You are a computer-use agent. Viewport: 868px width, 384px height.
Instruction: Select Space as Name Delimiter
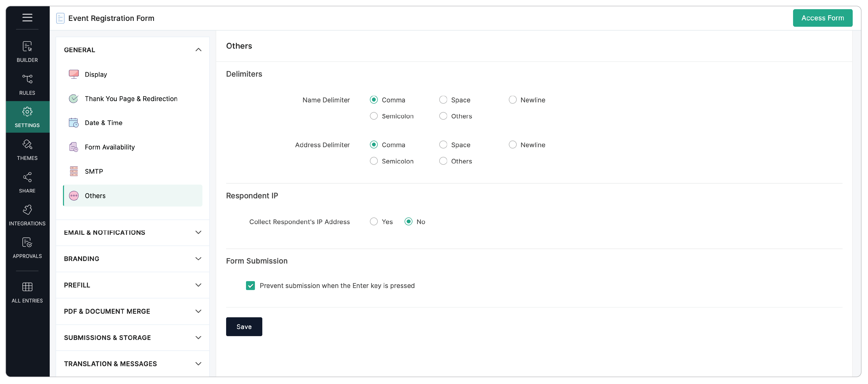[x=443, y=100]
